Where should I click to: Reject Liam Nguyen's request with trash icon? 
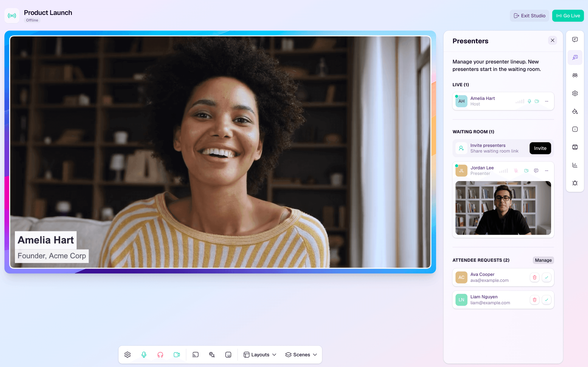click(x=534, y=300)
